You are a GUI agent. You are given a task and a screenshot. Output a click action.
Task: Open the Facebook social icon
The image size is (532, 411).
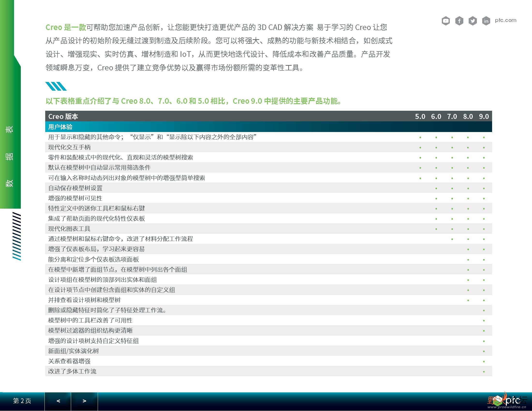[x=459, y=21]
